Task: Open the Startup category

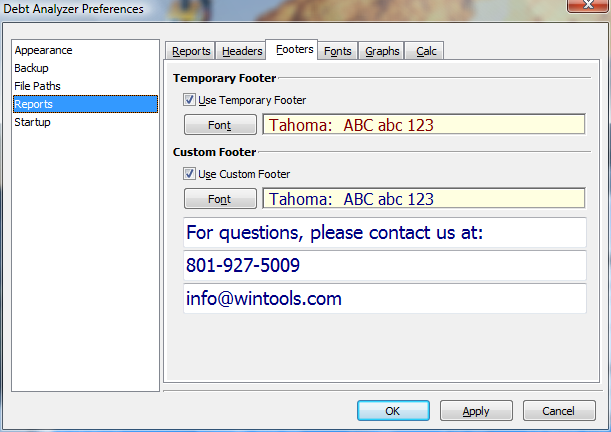Action: click(32, 122)
